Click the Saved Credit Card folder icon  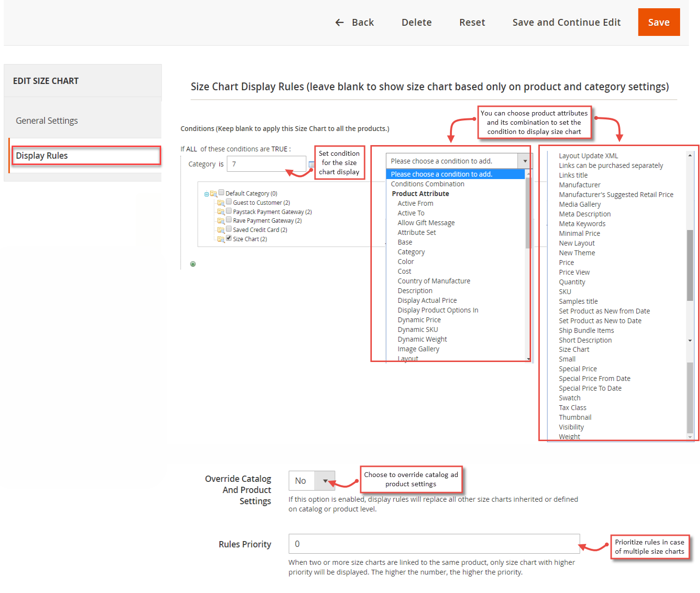pyautogui.click(x=221, y=230)
